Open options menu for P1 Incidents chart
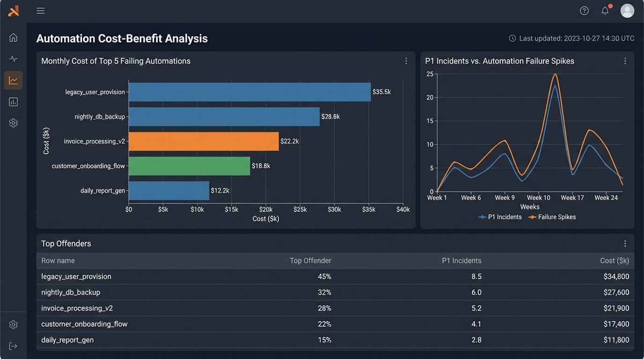This screenshot has height=359, width=644. (625, 61)
